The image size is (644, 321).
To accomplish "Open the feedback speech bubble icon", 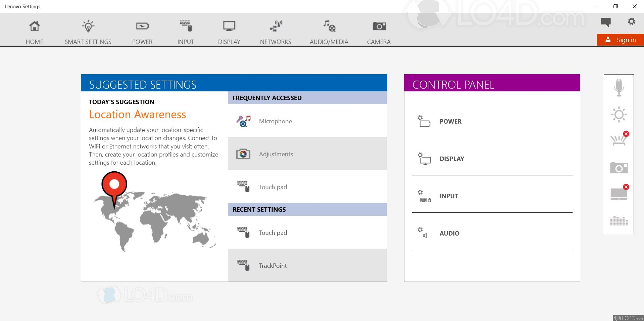I will pos(606,22).
